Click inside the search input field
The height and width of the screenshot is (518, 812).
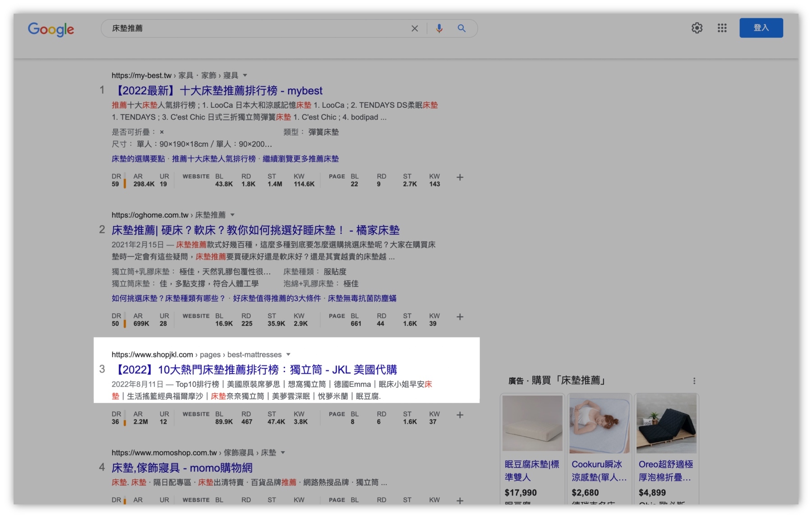point(253,28)
